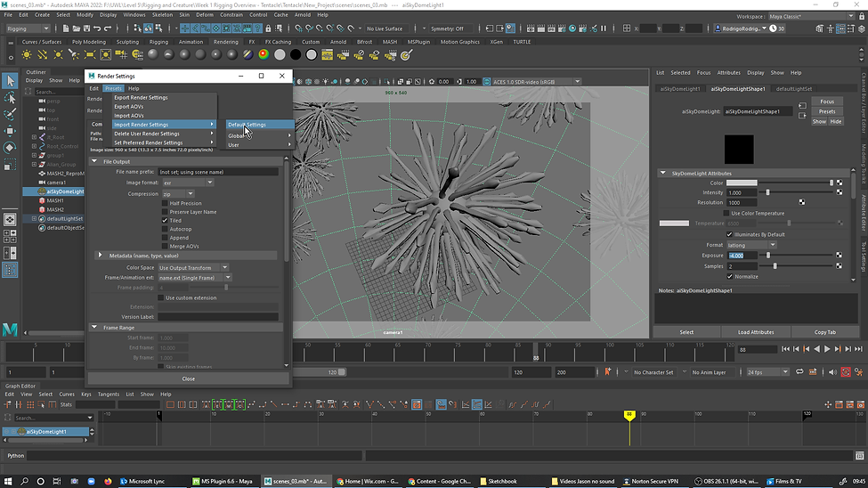The image size is (868, 488).
Task: Open the Rigging menu set dropdown
Action: coord(28,28)
